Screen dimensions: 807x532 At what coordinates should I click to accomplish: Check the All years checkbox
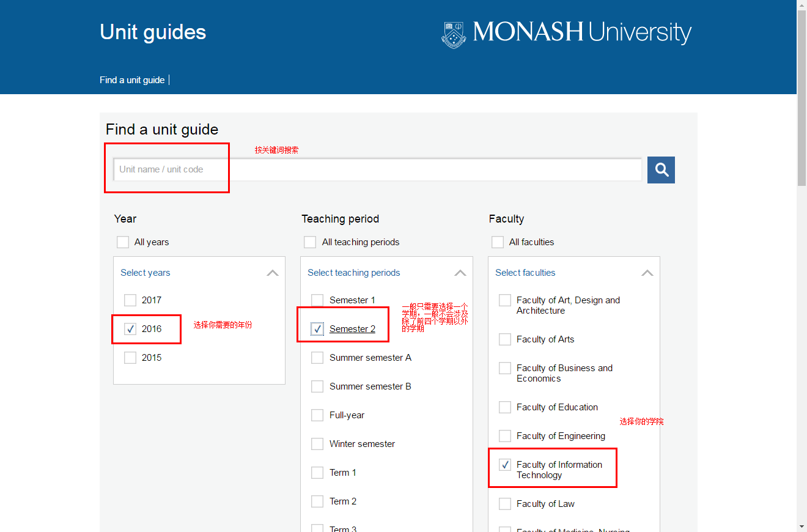(123, 242)
